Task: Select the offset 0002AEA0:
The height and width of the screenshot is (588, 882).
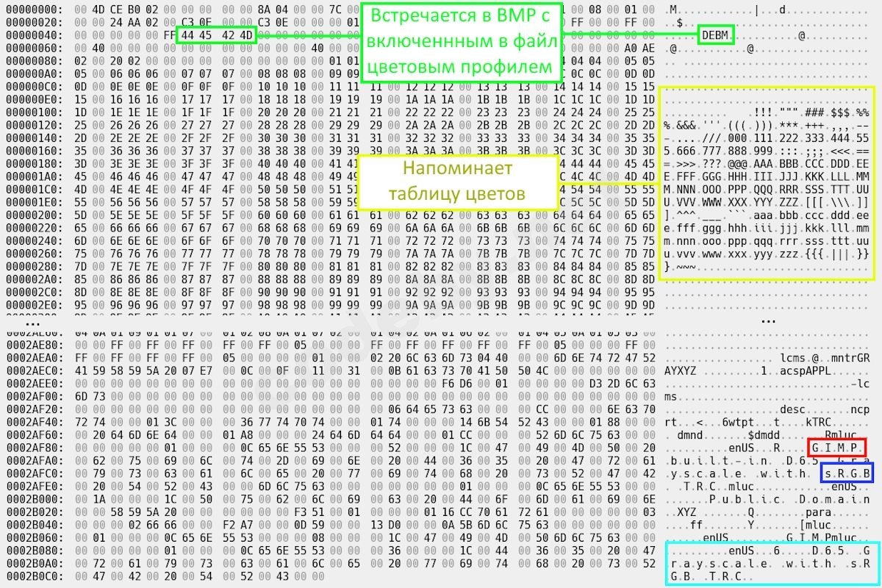Action: [x=34, y=358]
